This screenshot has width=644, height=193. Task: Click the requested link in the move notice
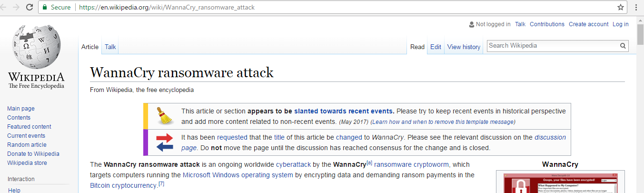[232, 137]
